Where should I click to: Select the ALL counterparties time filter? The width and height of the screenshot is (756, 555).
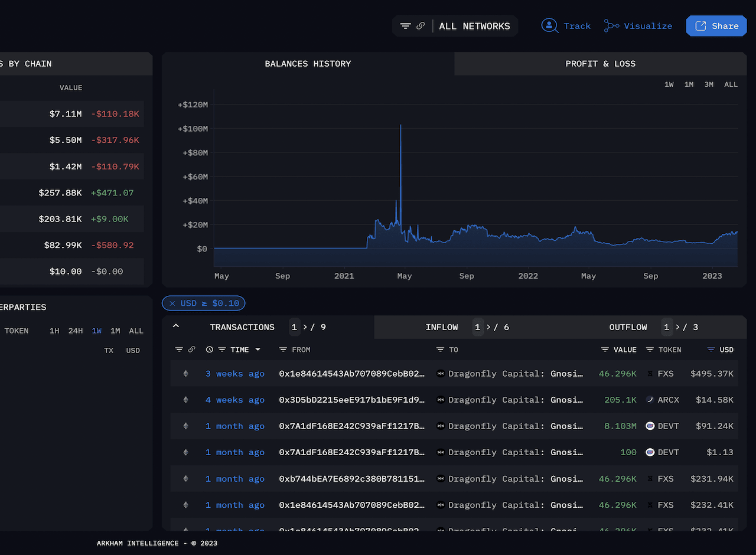click(x=136, y=331)
